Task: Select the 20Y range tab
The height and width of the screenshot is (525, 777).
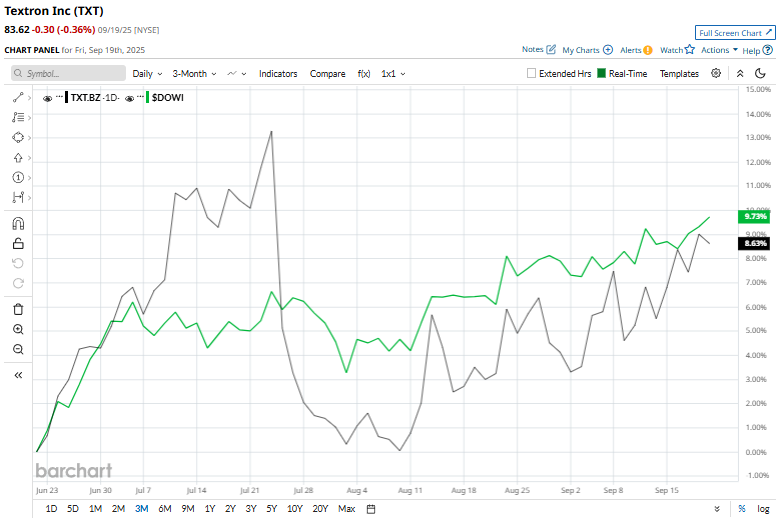Action: click(320, 509)
